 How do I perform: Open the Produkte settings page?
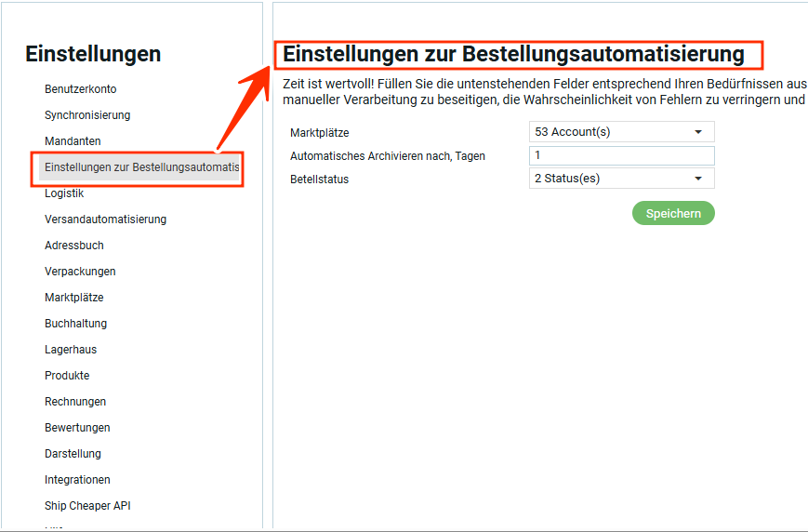pyautogui.click(x=67, y=376)
